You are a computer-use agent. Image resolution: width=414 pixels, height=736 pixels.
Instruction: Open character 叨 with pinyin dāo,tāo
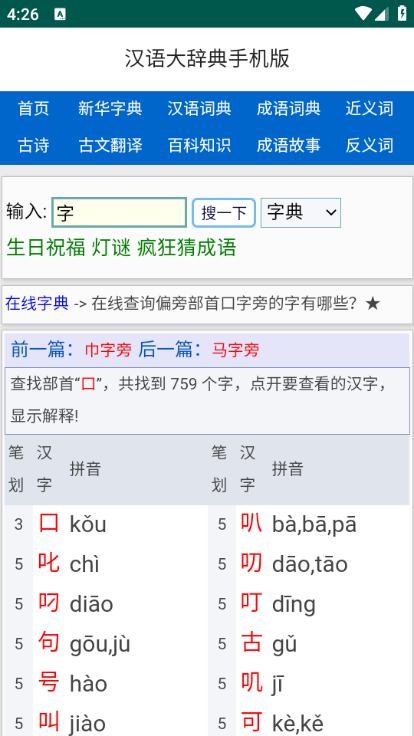[252, 563]
